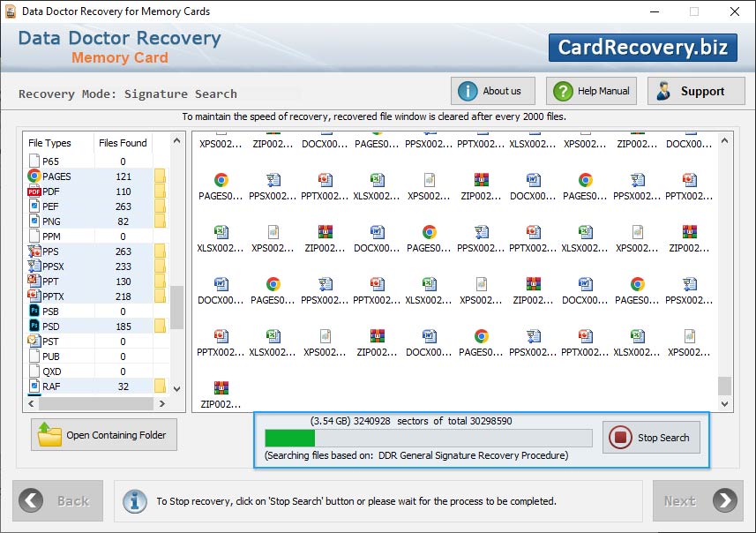
Task: Click the app icon in title bar
Action: (11, 11)
